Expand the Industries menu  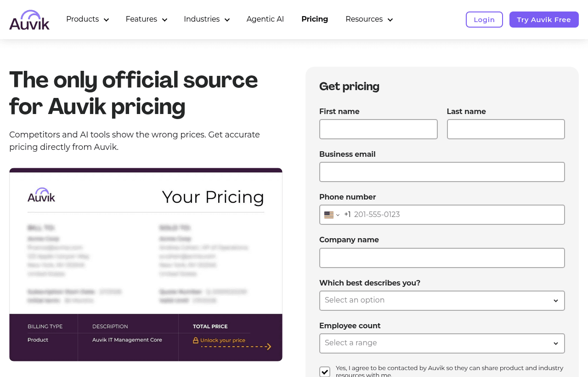coord(207,19)
